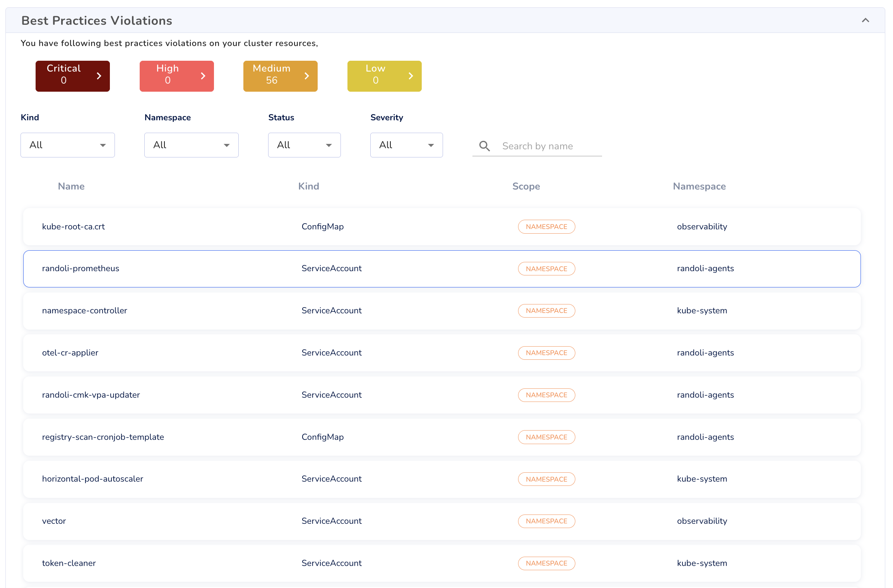Click the search magnifier icon
The image size is (893, 588).
coord(484,146)
